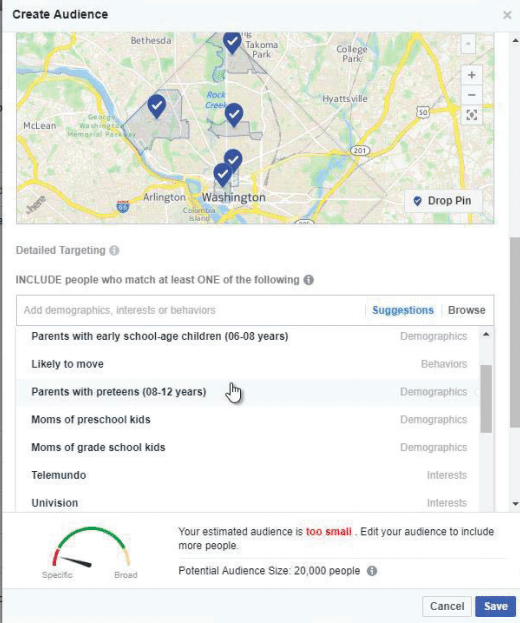Zoom out on the map

click(x=472, y=95)
